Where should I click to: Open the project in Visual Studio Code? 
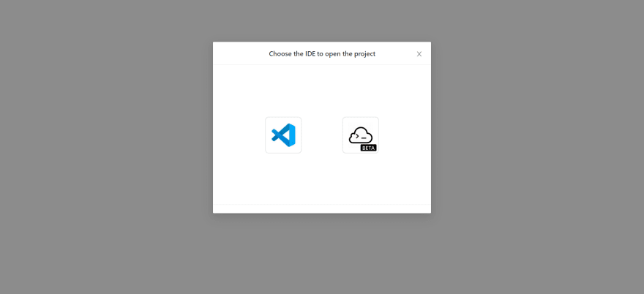283,135
